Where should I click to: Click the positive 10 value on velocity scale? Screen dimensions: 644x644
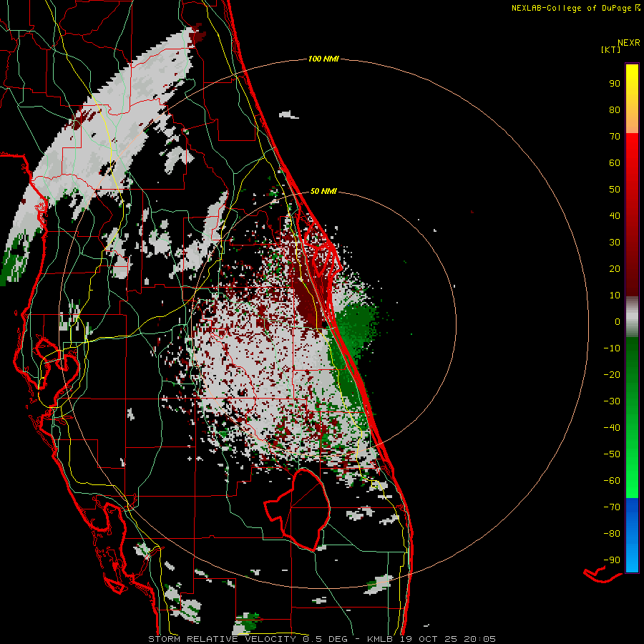[615, 296]
